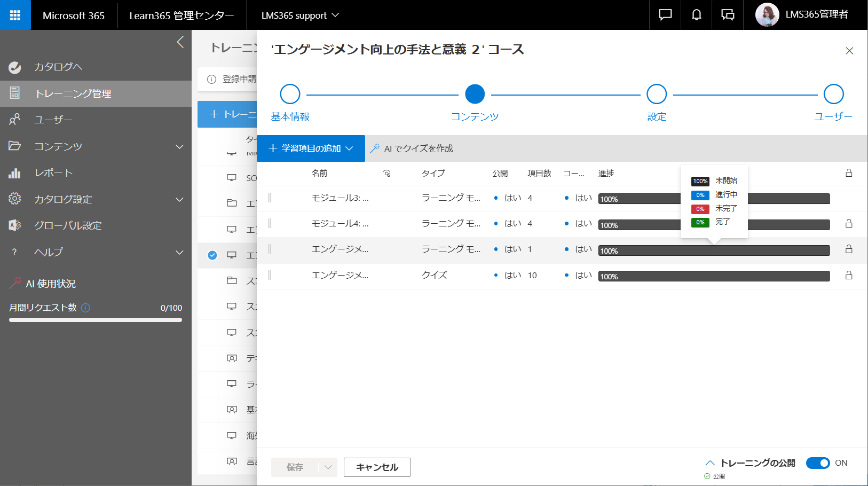The width and height of the screenshot is (868, 486).
Task: Click the lock icon for モジュール4 row
Action: coord(849,224)
